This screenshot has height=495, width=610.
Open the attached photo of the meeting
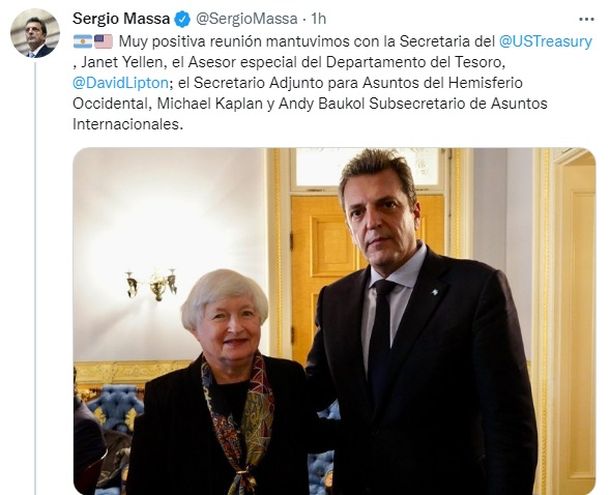point(335,321)
